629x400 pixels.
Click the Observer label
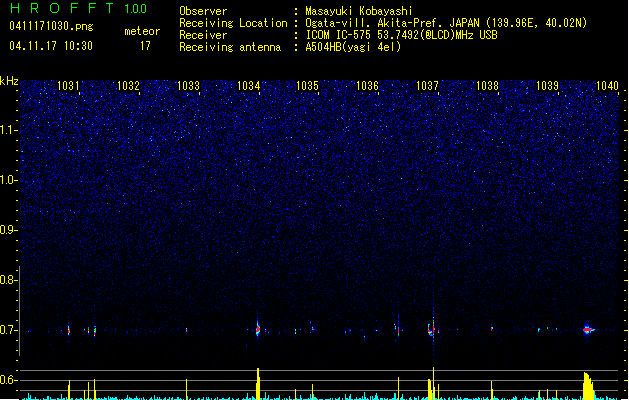[x=203, y=11]
